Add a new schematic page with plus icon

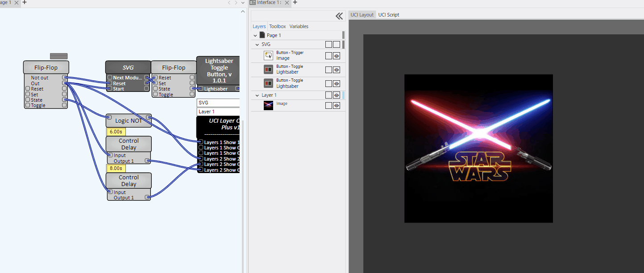[25, 2]
